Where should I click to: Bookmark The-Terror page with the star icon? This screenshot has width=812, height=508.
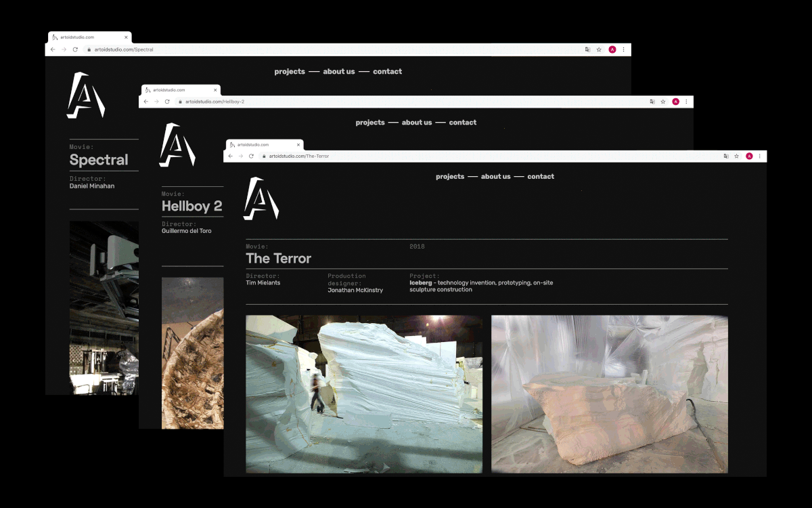pos(736,156)
